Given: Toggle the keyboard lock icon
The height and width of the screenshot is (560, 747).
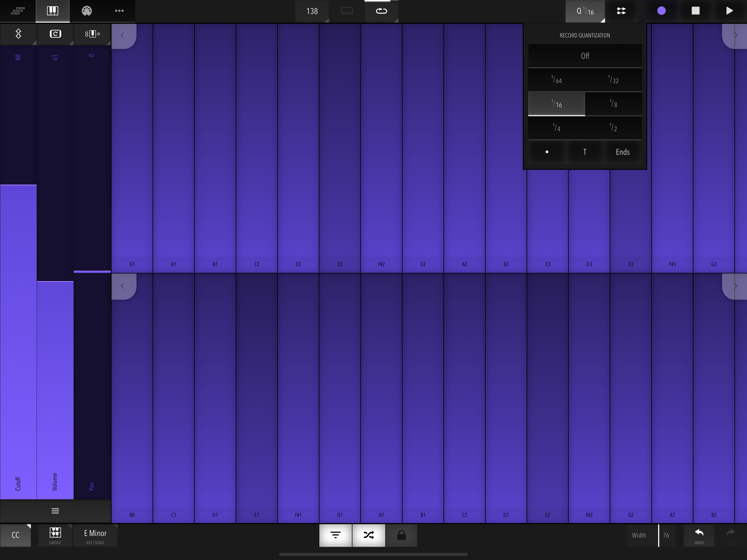Looking at the screenshot, I should coord(401,535).
